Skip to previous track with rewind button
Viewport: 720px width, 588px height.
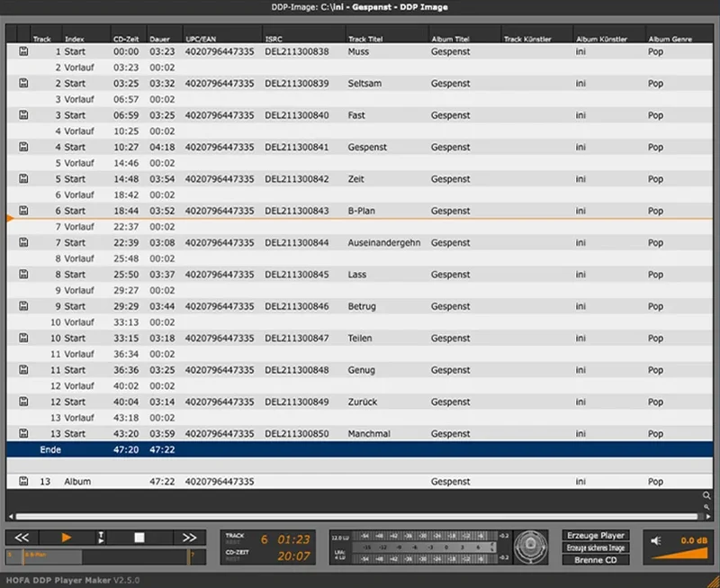pyautogui.click(x=22, y=538)
